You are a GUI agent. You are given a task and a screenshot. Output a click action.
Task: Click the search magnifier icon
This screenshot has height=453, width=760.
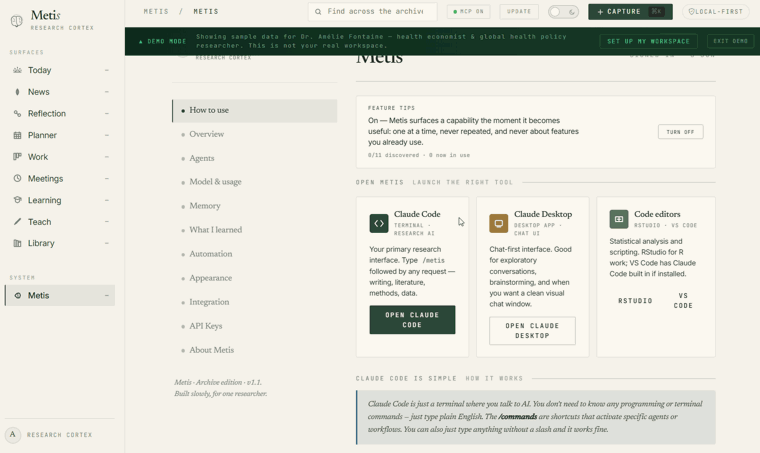coord(318,12)
